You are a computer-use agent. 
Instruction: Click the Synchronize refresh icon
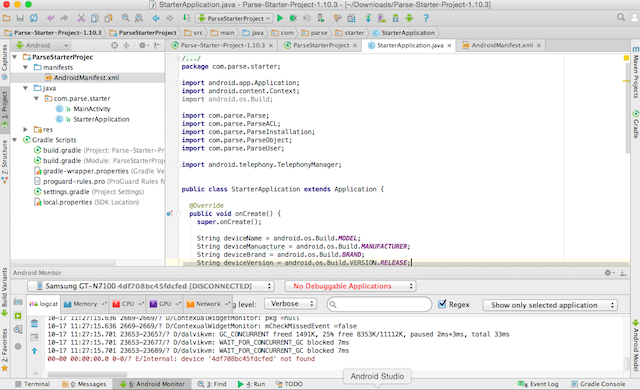point(33,18)
